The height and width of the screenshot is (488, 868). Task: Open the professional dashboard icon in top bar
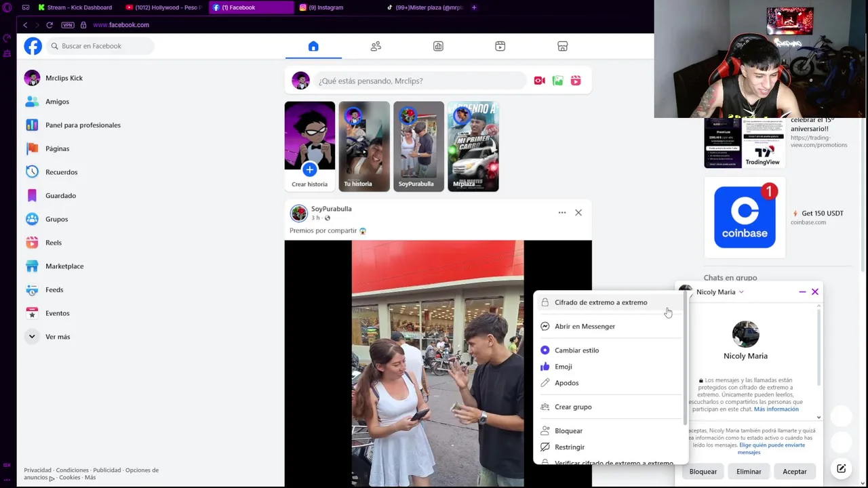coord(438,46)
